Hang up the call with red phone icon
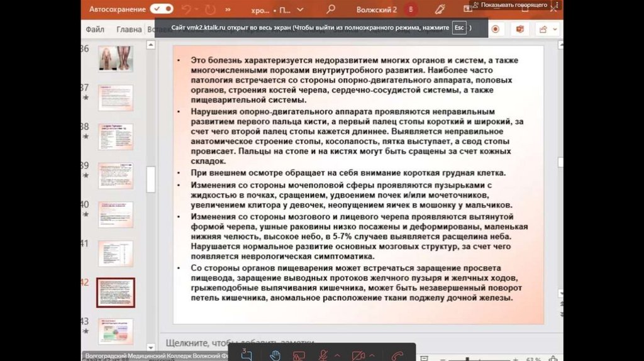 (x=397, y=355)
